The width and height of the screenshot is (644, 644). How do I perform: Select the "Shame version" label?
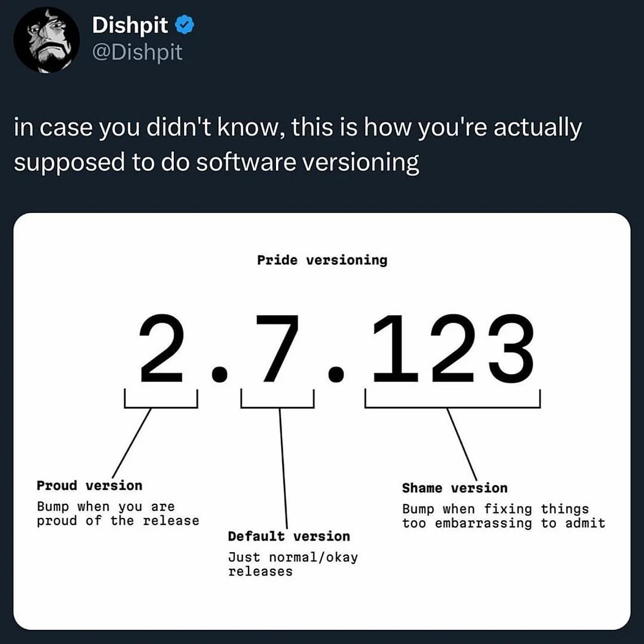(x=455, y=488)
